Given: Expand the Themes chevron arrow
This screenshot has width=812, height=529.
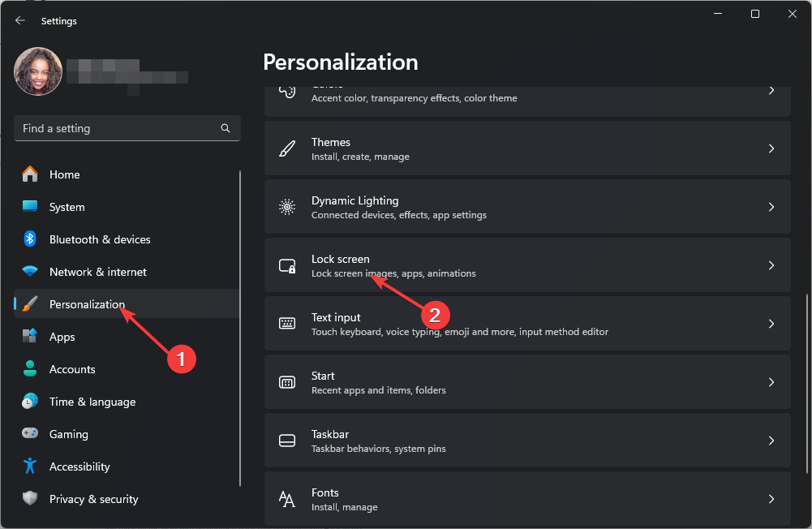Looking at the screenshot, I should tap(771, 148).
